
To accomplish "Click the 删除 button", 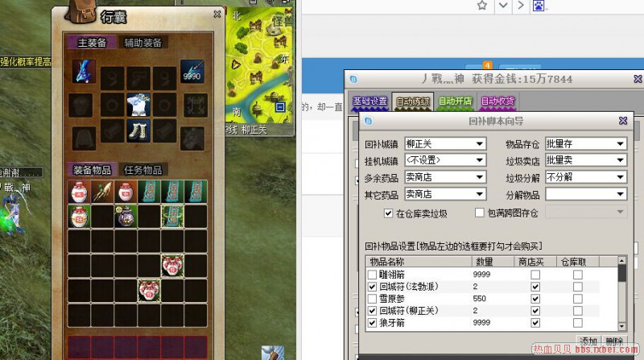I will point(614,341).
